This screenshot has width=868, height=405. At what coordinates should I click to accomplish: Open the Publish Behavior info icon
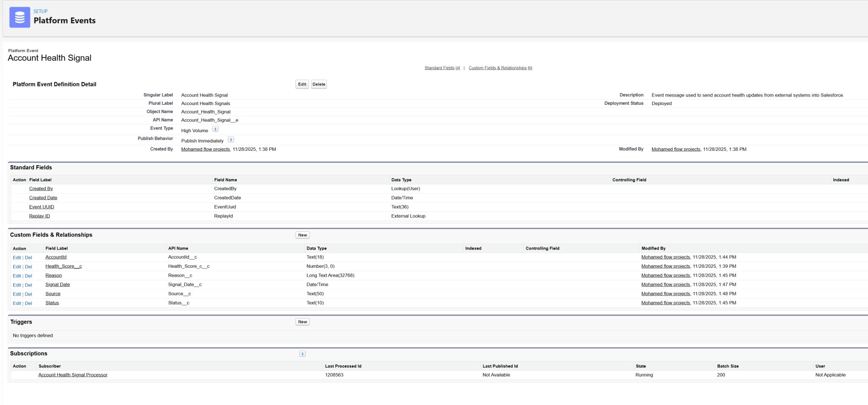point(231,139)
